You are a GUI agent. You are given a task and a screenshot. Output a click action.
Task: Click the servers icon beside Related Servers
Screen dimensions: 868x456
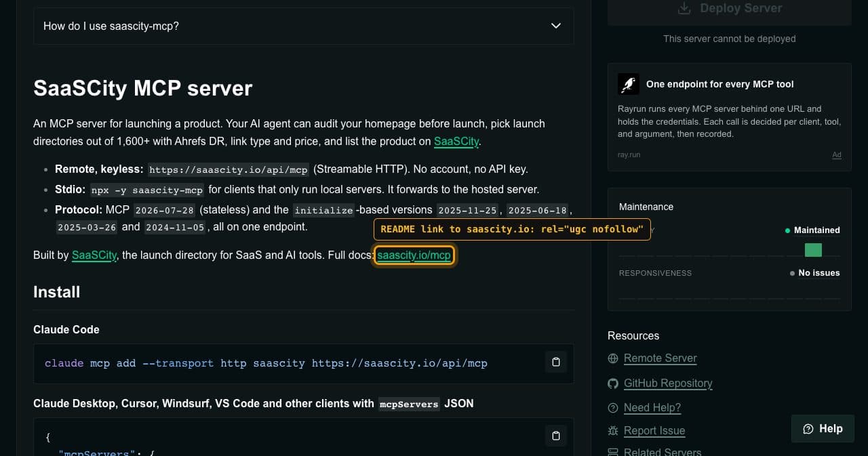613,452
